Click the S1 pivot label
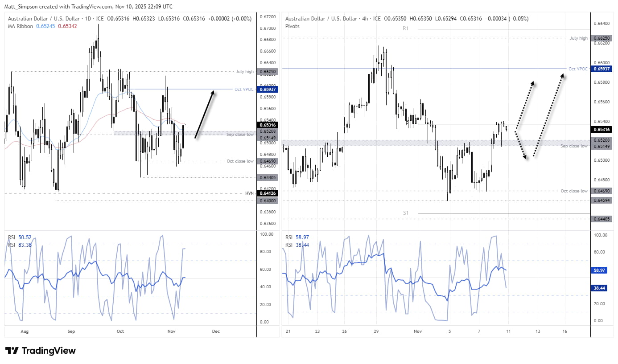This screenshot has height=364, width=618. pos(406,213)
